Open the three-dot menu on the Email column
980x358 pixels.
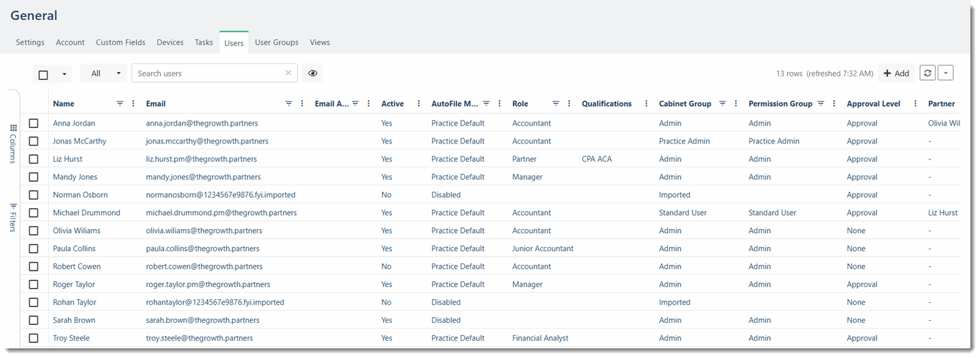point(301,104)
